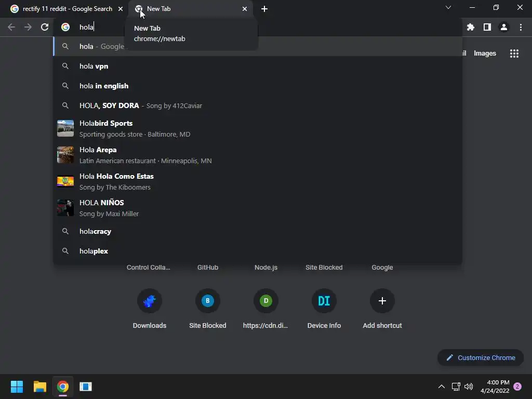Screen dimensions: 532x399
Task: Click the Hola Arepa thumbnail image
Action: tap(65, 155)
